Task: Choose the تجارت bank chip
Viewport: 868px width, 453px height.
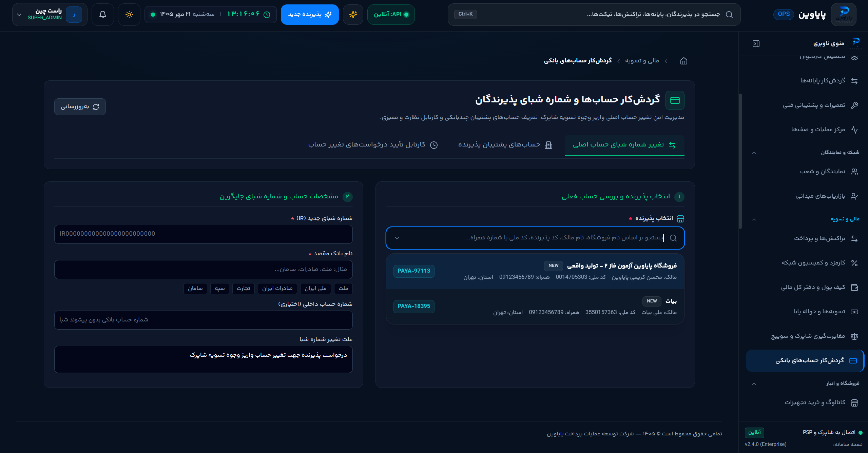Action: [x=244, y=289]
